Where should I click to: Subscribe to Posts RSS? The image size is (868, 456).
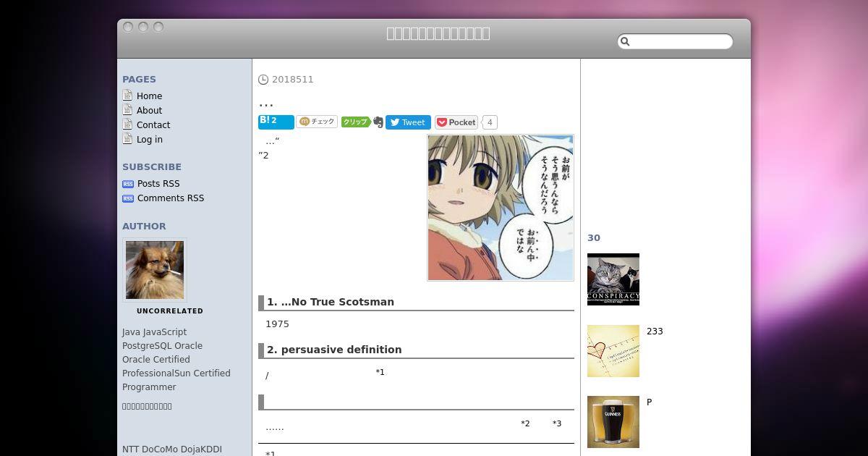[x=158, y=183]
